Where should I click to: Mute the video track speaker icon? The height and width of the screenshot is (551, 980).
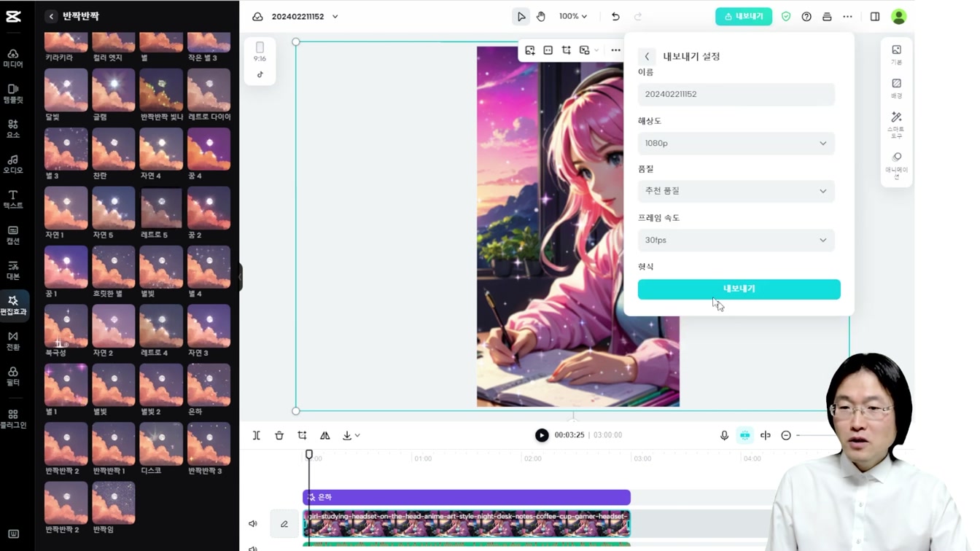[253, 524]
